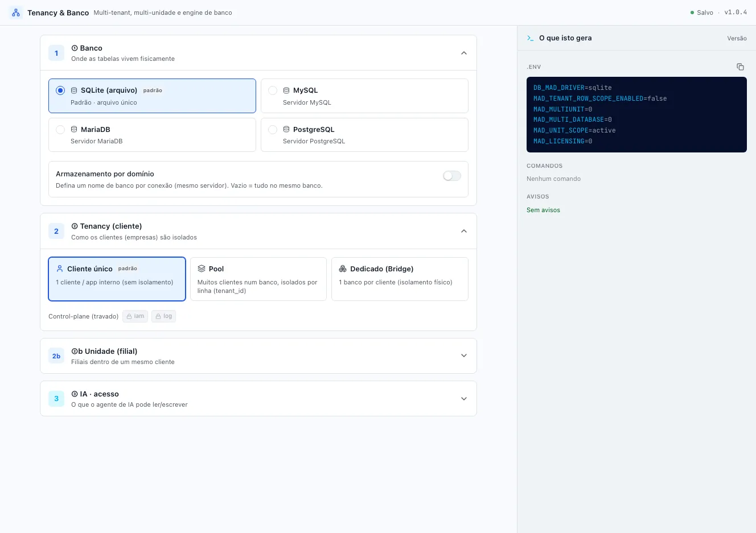The width and height of the screenshot is (756, 533).
Task: Click the MAD_MULTI_DATABASE=0 line
Action: point(573,119)
